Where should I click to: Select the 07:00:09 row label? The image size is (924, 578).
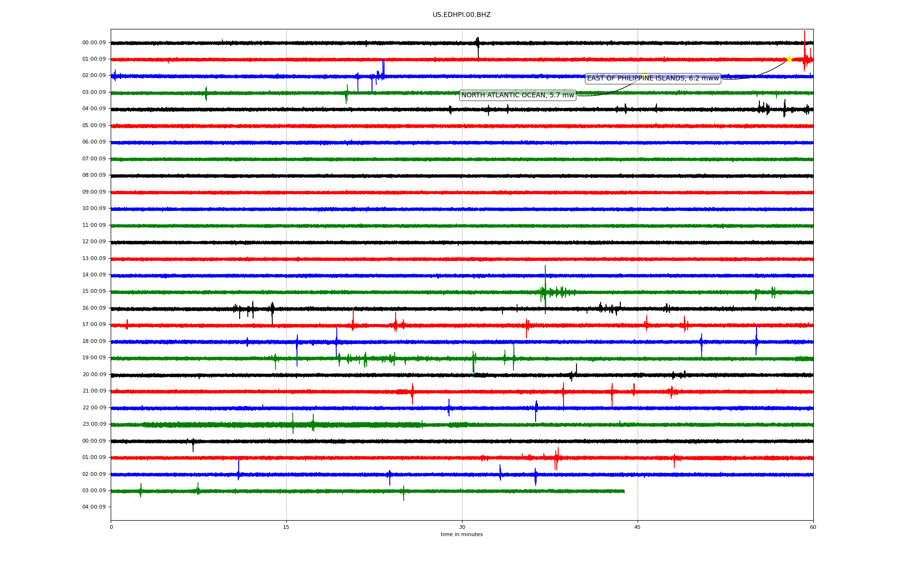pos(94,159)
